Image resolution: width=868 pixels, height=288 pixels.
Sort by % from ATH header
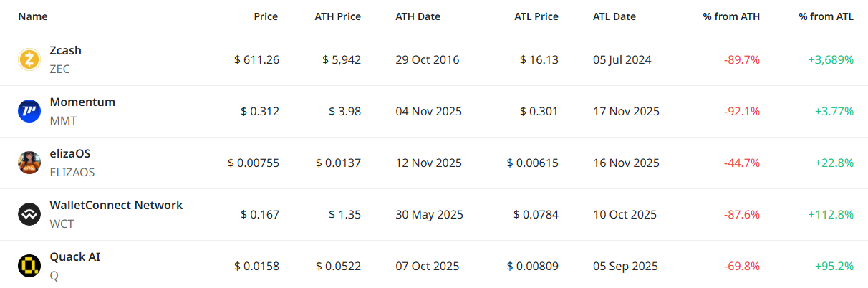(x=731, y=16)
